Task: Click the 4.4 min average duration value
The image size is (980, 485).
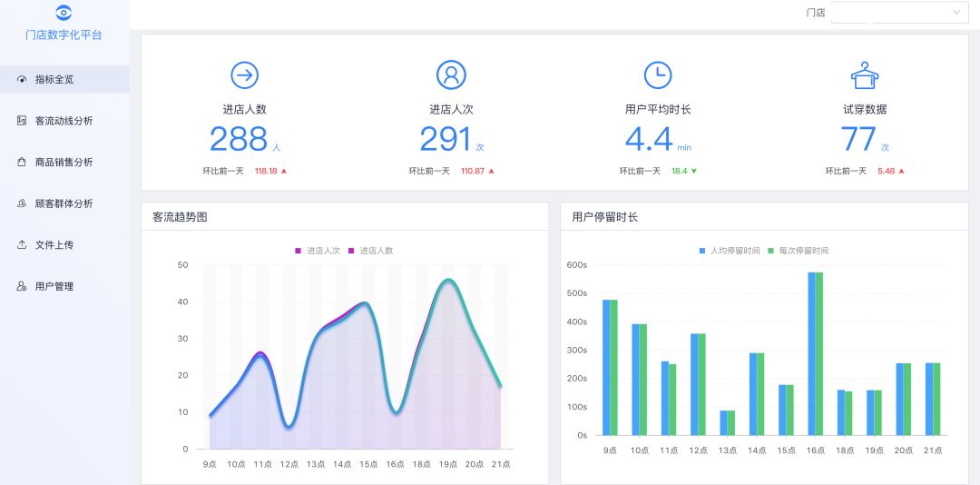Action: point(650,139)
